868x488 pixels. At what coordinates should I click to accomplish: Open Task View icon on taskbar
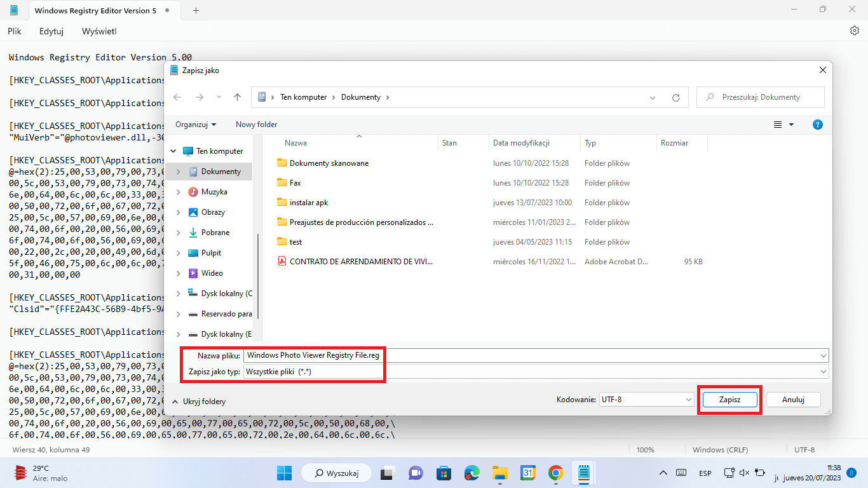tap(386, 473)
